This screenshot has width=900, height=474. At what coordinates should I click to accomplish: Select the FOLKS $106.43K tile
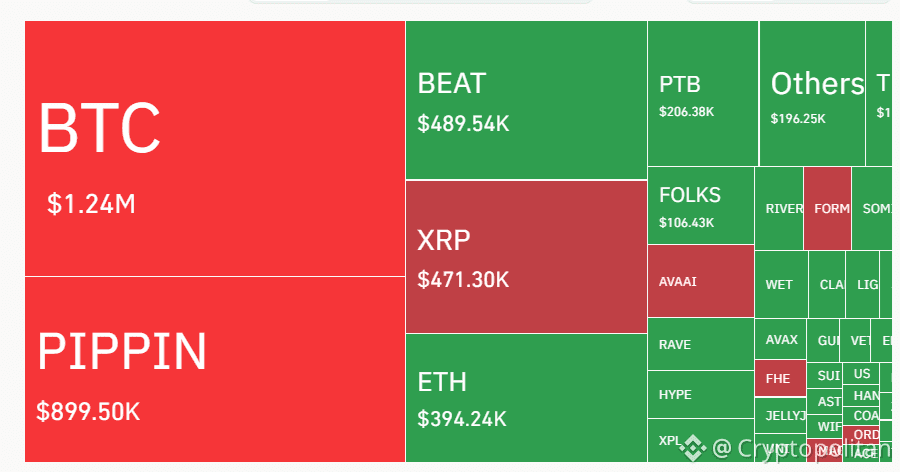pos(701,205)
